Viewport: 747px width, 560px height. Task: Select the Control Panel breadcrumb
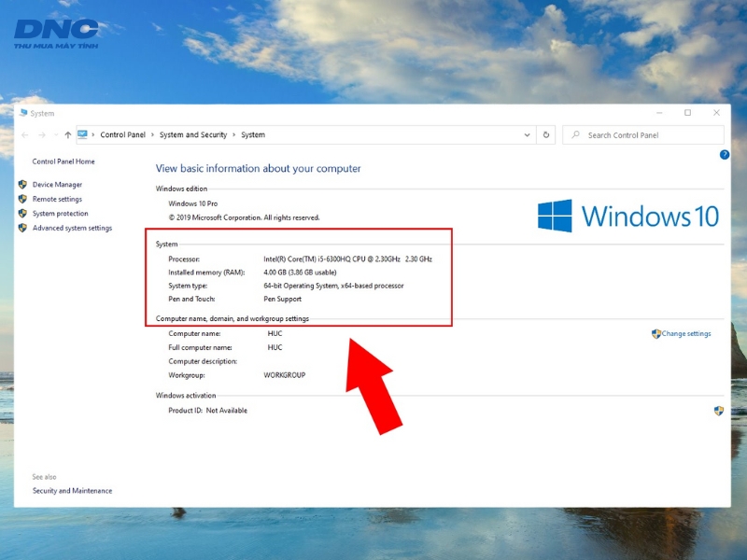click(x=122, y=134)
